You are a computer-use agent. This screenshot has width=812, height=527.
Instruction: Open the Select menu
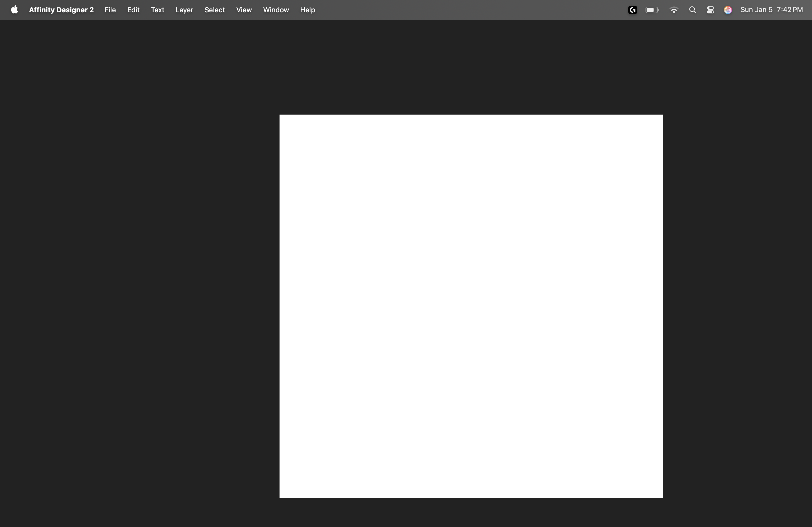(x=215, y=10)
